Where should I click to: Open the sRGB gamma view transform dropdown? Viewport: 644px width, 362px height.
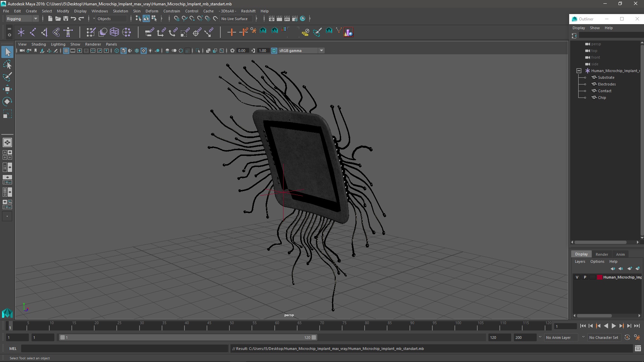click(301, 51)
